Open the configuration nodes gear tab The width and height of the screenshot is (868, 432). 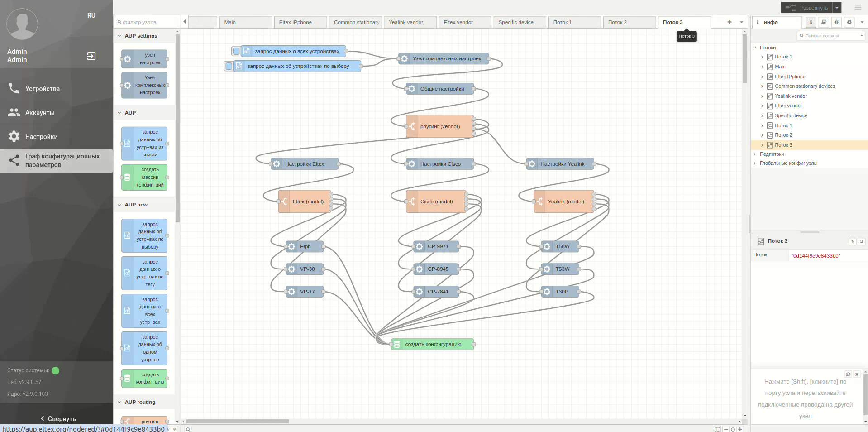[849, 22]
